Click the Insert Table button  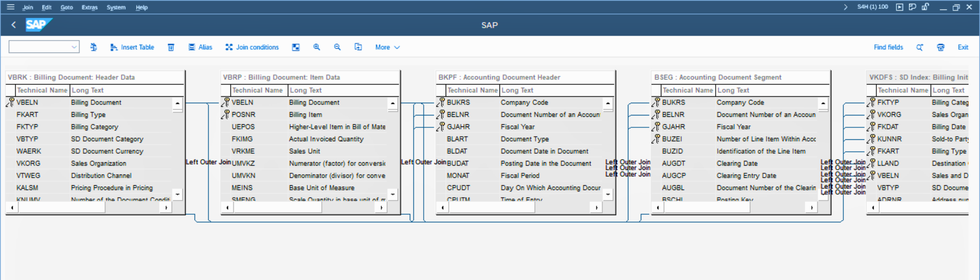coord(132,47)
